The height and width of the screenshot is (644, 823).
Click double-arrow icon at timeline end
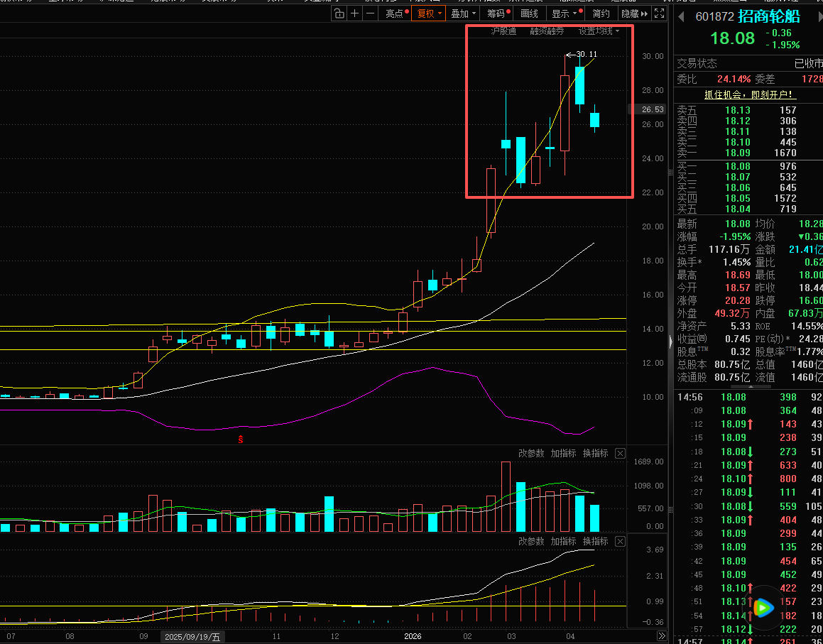tap(661, 636)
